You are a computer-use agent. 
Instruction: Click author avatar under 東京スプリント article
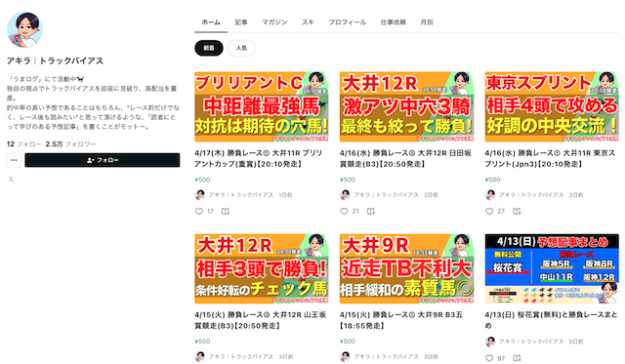click(490, 195)
